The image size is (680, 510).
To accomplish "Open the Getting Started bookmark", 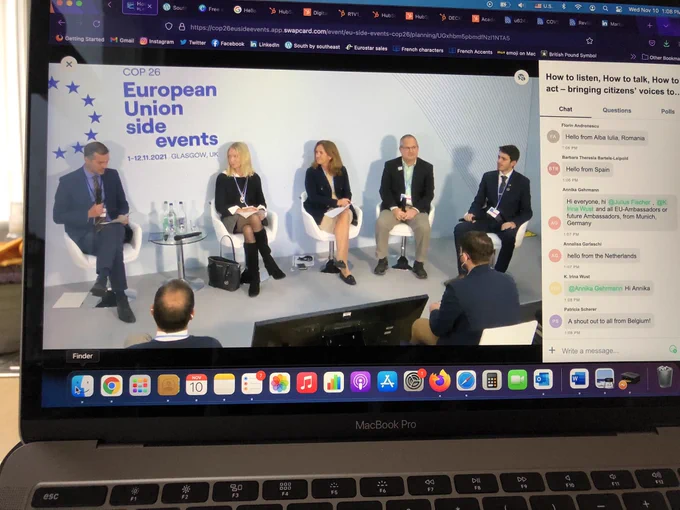I will (x=80, y=39).
